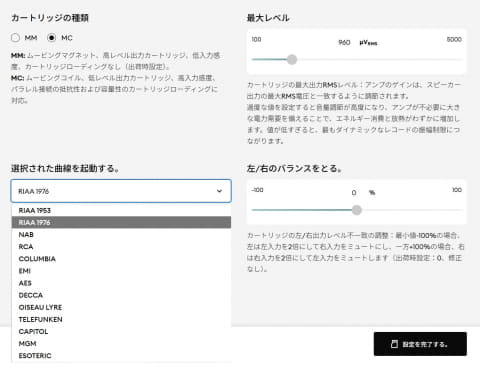Image resolution: width=480 pixels, height=368 pixels.
Task: Choose the highlighted RIAA 1976 option
Action: (121, 222)
